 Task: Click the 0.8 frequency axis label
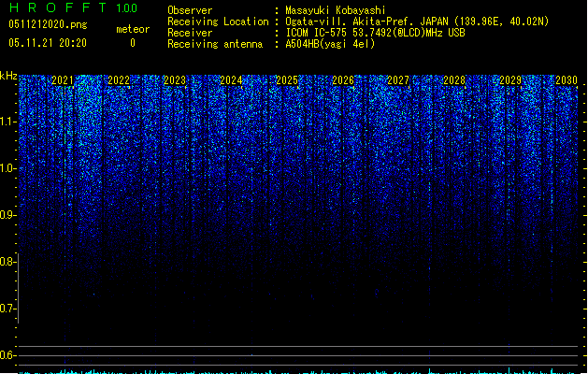[x=8, y=262]
